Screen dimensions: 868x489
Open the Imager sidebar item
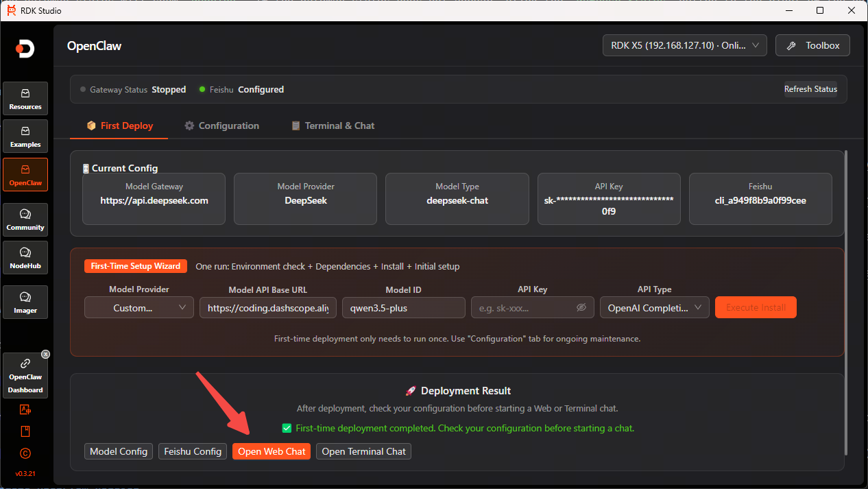(x=25, y=302)
